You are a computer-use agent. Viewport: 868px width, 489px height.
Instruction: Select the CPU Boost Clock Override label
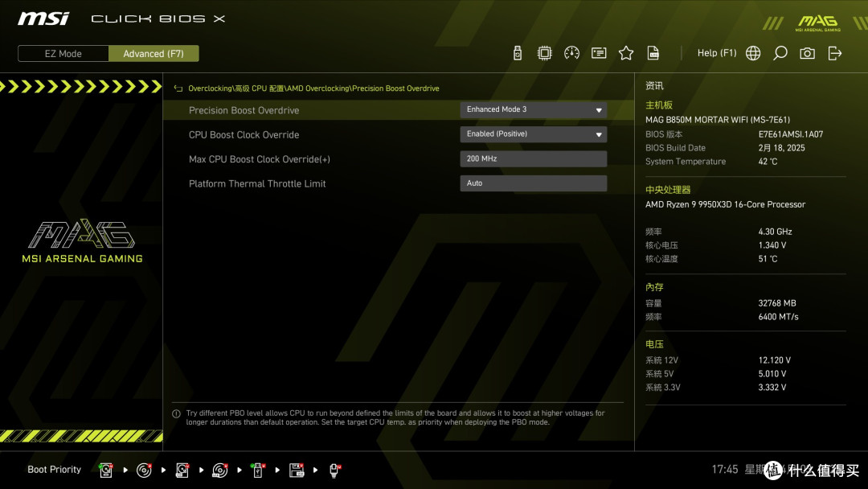pyautogui.click(x=244, y=134)
